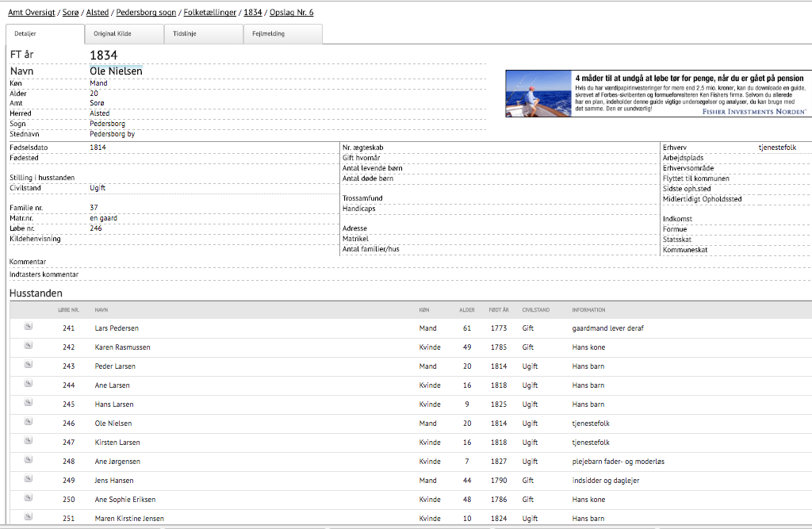
Task: Select name Lars Pedersen in household list
Action: (x=117, y=328)
